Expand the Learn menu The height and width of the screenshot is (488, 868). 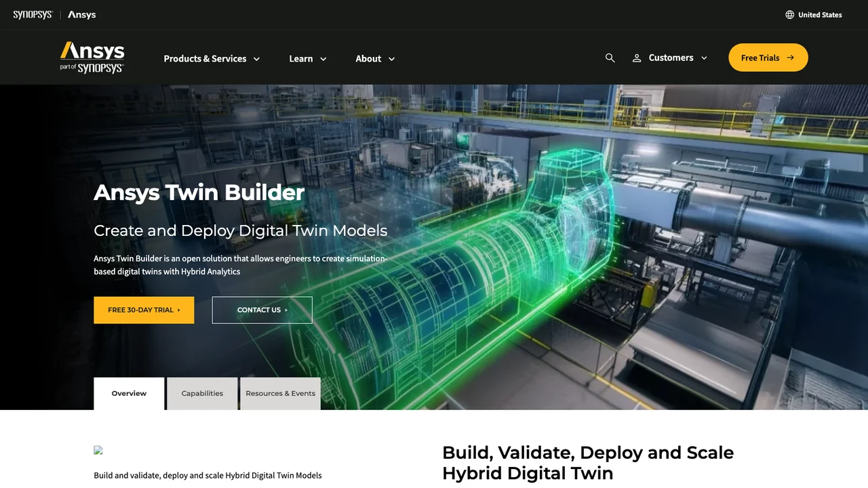click(x=308, y=59)
